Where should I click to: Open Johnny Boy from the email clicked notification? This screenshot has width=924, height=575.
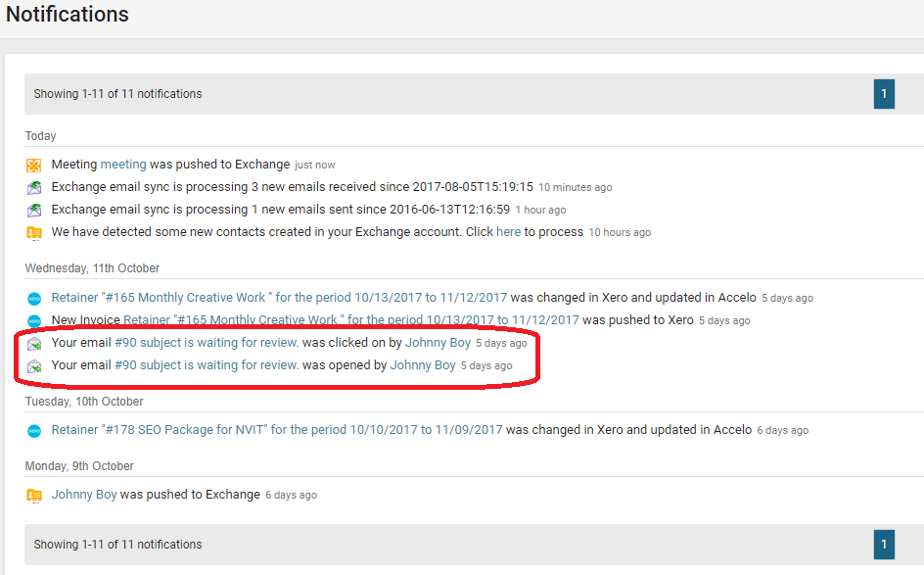438,342
